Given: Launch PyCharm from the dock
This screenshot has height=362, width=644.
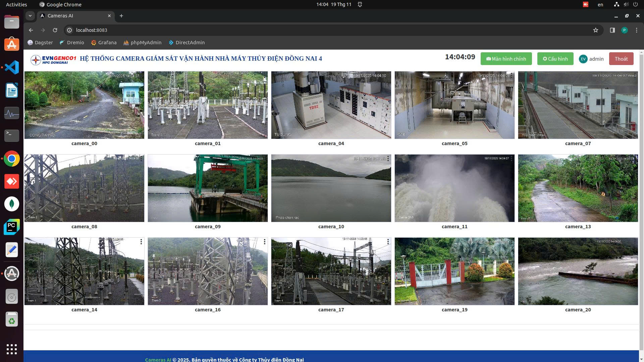Looking at the screenshot, I should [x=12, y=227].
